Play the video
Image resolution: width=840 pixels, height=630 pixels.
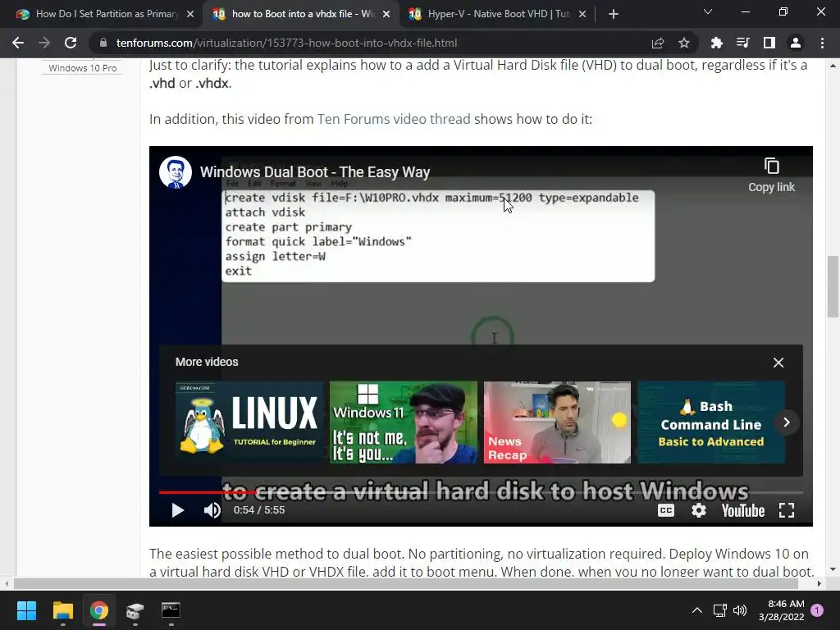tap(178, 510)
